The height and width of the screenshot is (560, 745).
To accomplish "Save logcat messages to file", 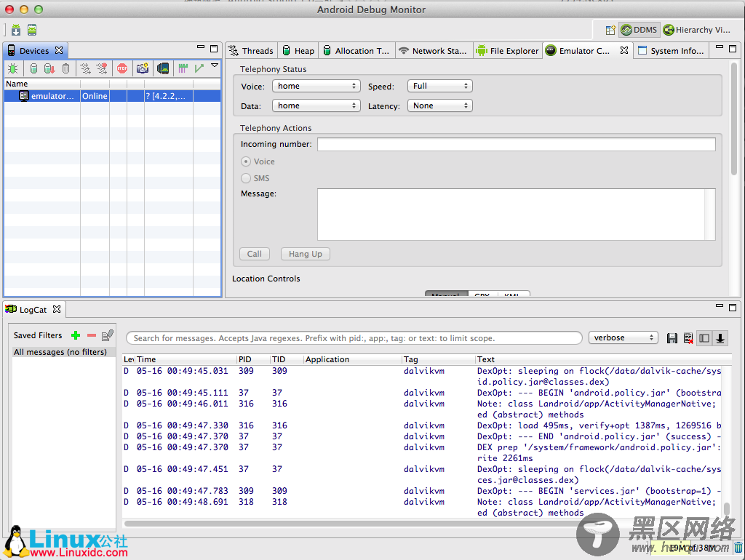I will click(672, 338).
